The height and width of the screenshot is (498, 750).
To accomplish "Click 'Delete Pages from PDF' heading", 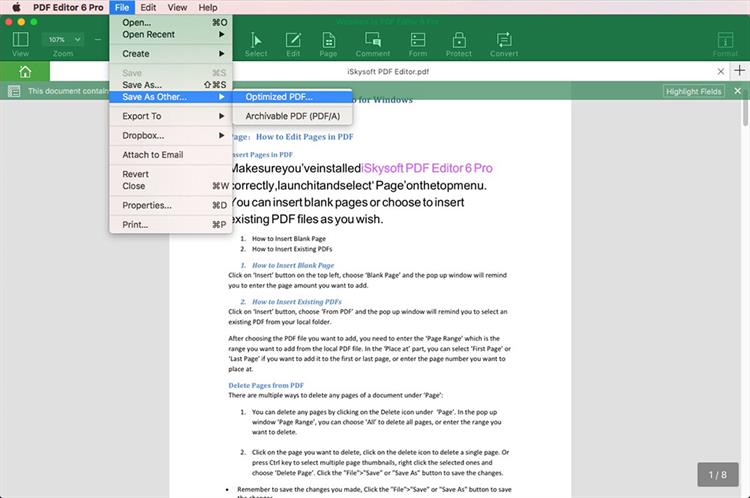I will [266, 385].
